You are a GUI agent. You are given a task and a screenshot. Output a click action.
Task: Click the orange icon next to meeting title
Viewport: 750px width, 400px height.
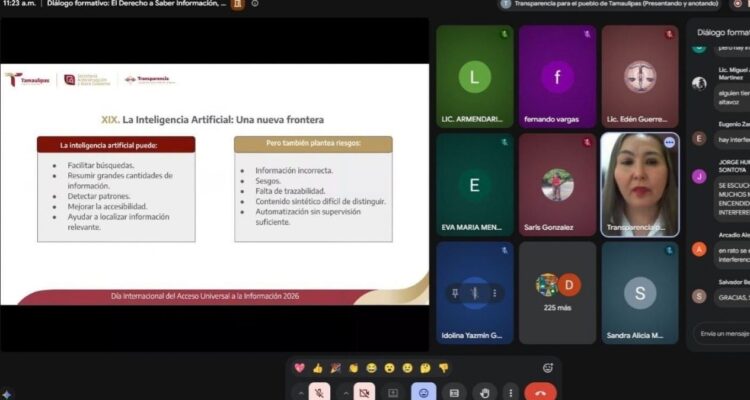coord(237,4)
